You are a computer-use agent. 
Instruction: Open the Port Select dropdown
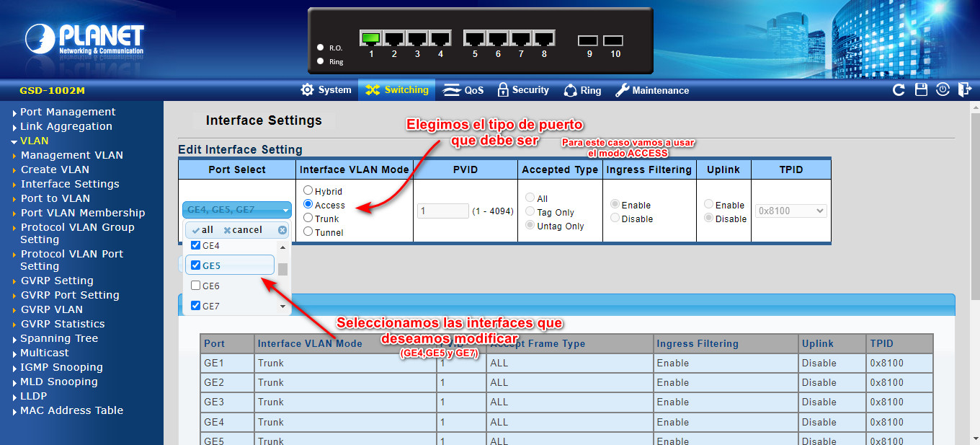(236, 210)
